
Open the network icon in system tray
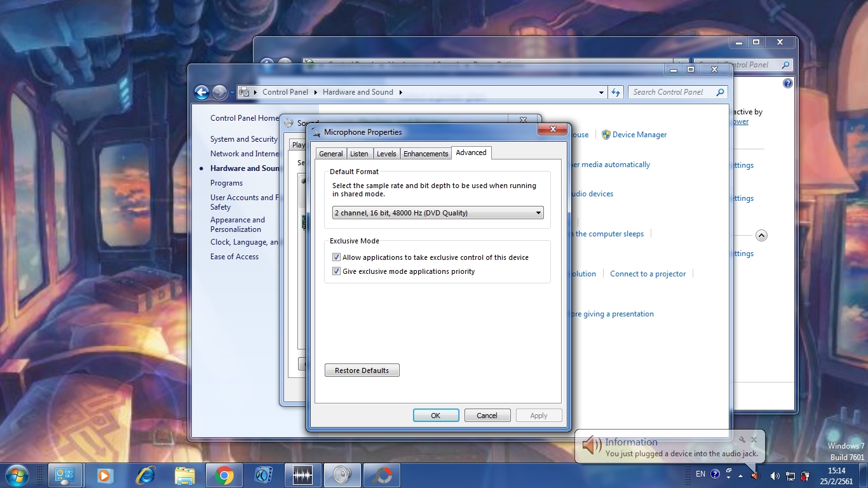(790, 475)
